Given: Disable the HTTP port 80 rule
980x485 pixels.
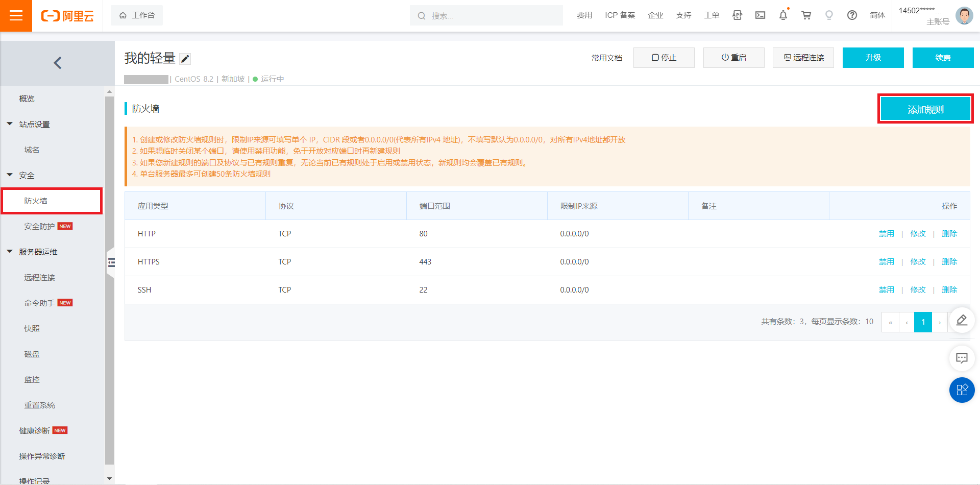Looking at the screenshot, I should 886,234.
